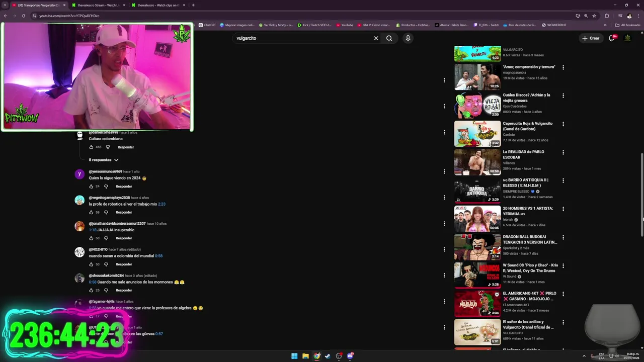
Task: Open options for the 'BARRIO ANTIOQUIA II' video
Action: (563, 180)
